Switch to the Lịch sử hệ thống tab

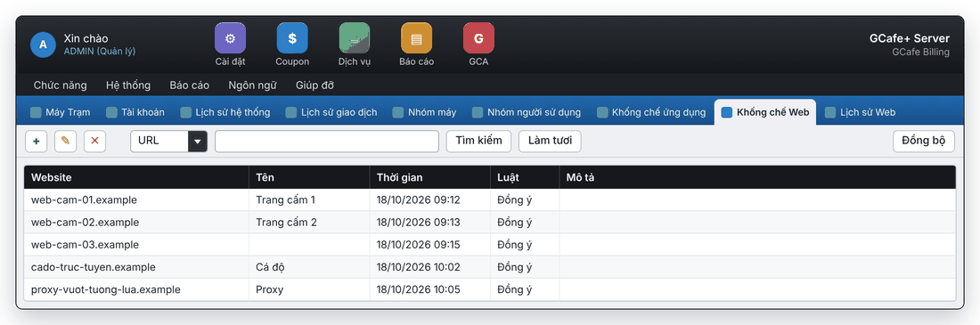pos(225,112)
